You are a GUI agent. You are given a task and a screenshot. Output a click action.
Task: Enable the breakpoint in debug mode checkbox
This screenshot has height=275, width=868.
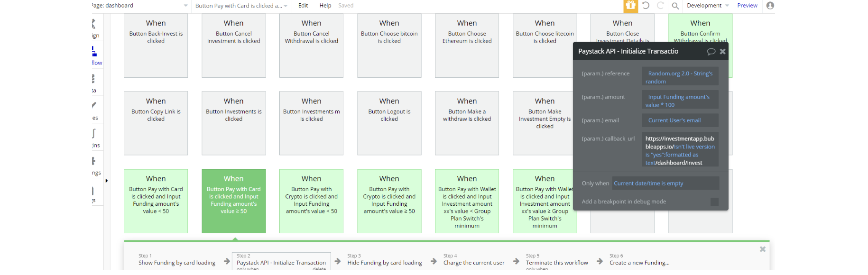pos(714,202)
